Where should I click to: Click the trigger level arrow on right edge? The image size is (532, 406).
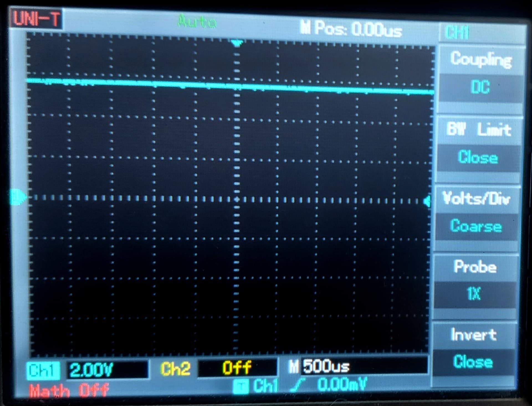tap(428, 201)
